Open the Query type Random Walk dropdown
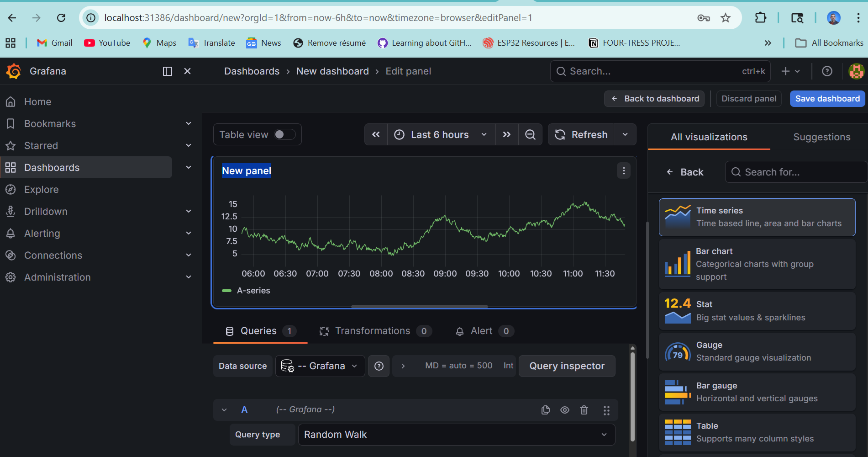868x457 pixels. click(456, 435)
